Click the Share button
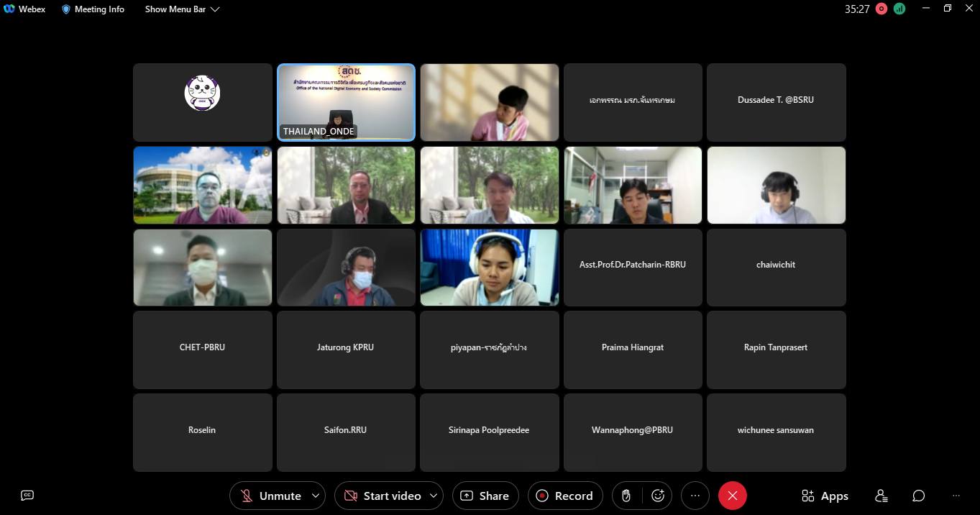 (x=485, y=496)
